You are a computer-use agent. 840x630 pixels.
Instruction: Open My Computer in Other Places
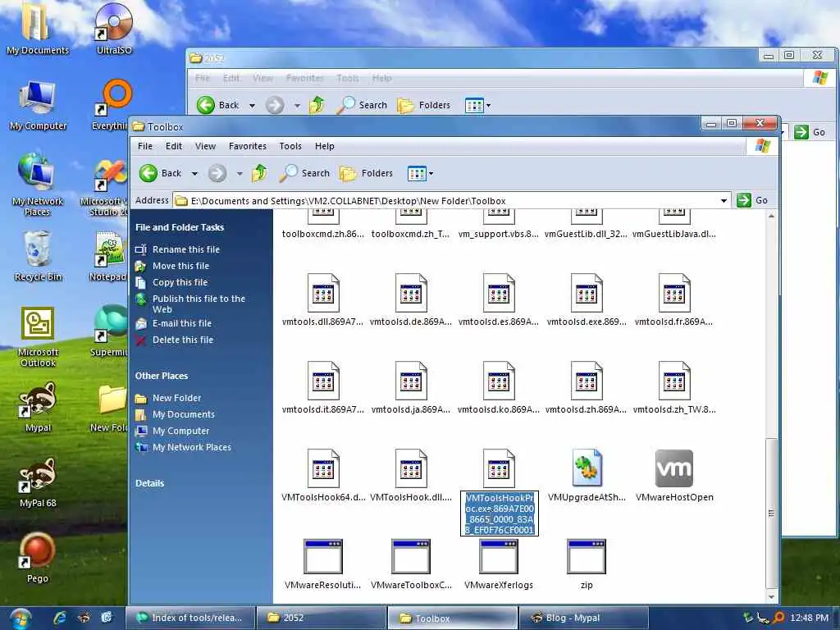180,431
